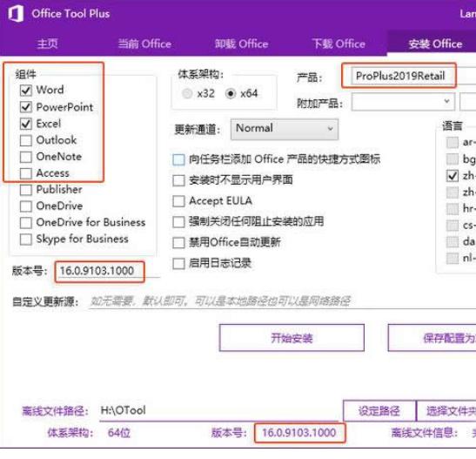Click the bottom 版本号 value 16.0.9103.1000
476x459 pixels.
299,433
